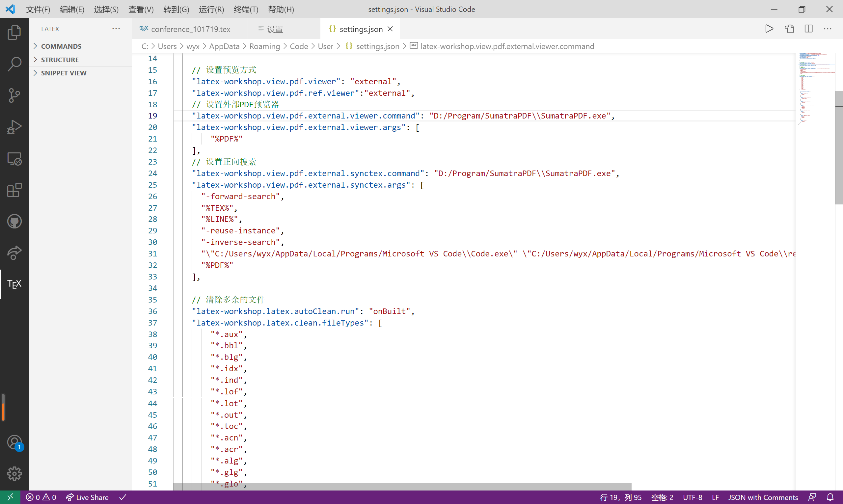Select Roaming in the breadcrumb path
Screen dimensions: 843x504
click(264, 46)
